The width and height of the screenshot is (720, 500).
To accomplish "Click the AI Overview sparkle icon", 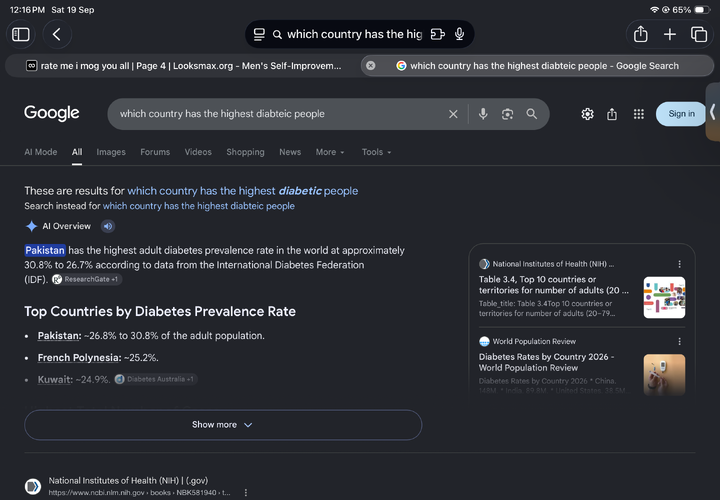I will tap(31, 226).
